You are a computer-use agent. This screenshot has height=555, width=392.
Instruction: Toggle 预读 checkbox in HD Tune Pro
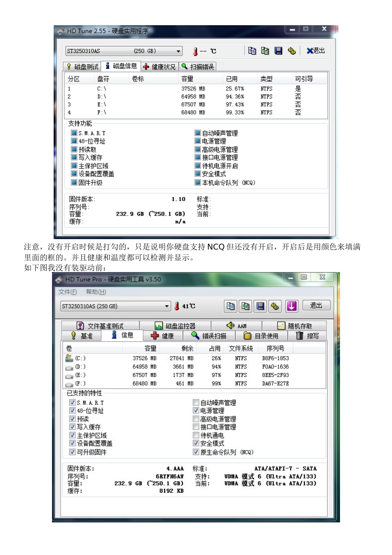click(x=72, y=419)
